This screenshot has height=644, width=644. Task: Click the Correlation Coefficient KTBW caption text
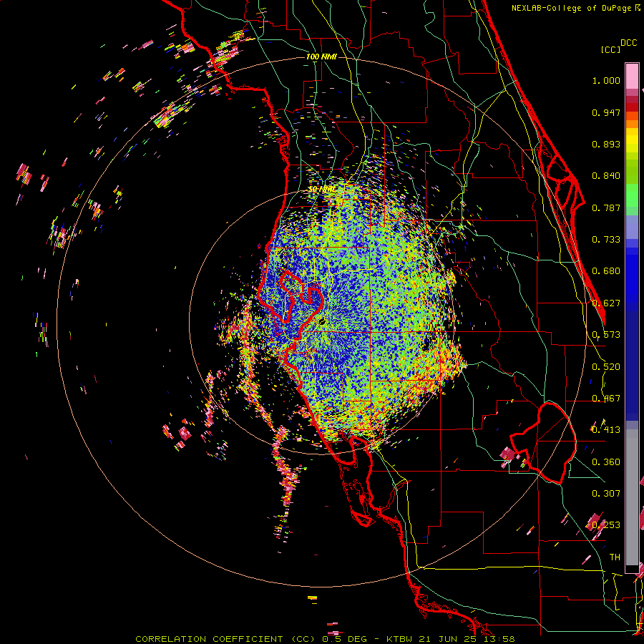click(325, 639)
